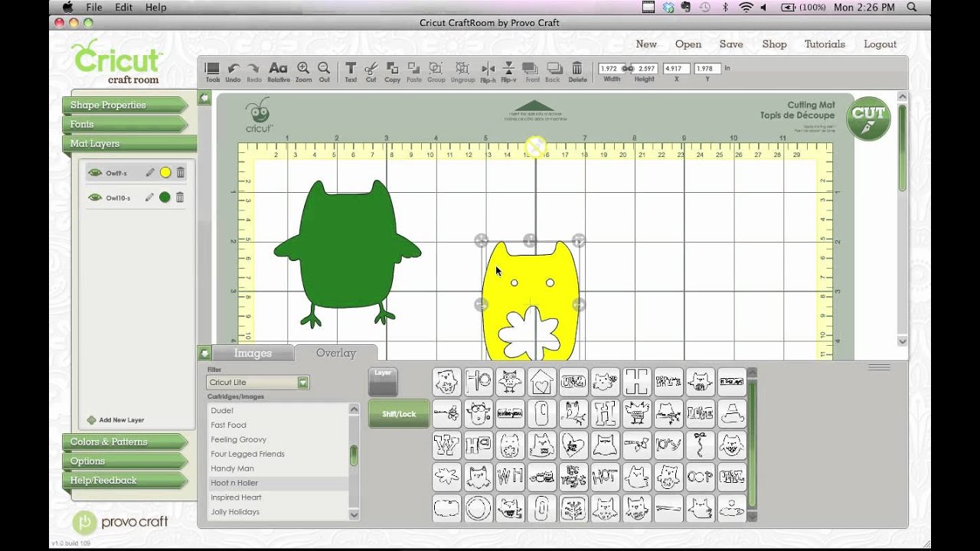
Task: Click the Ungroup icon in toolbar
Action: point(462,70)
